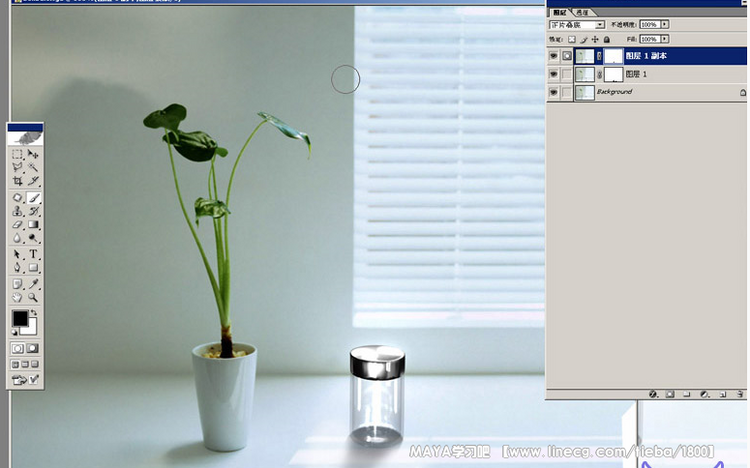
Task: Click layer mask thumbnail of 图层 1
Action: [613, 74]
